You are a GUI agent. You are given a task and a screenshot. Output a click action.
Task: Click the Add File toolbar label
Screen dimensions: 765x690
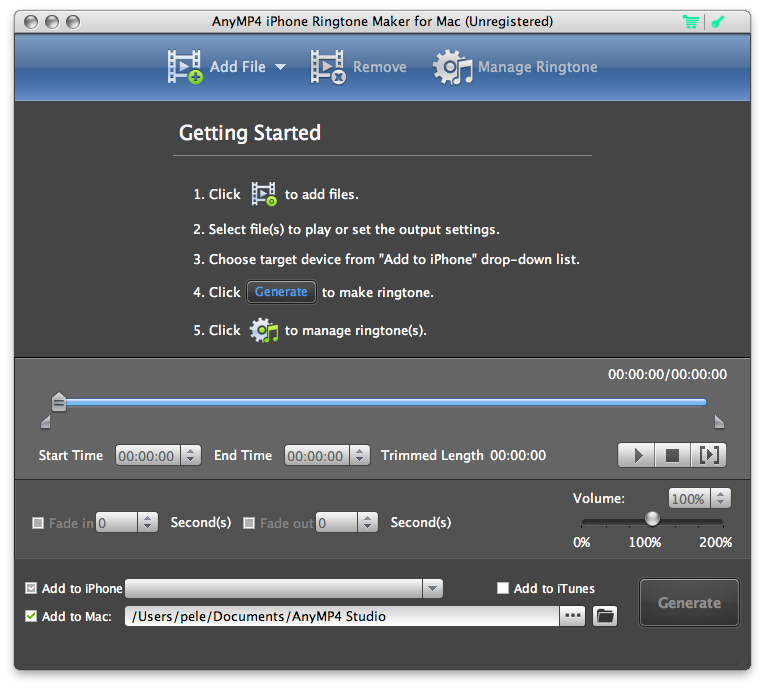click(238, 67)
